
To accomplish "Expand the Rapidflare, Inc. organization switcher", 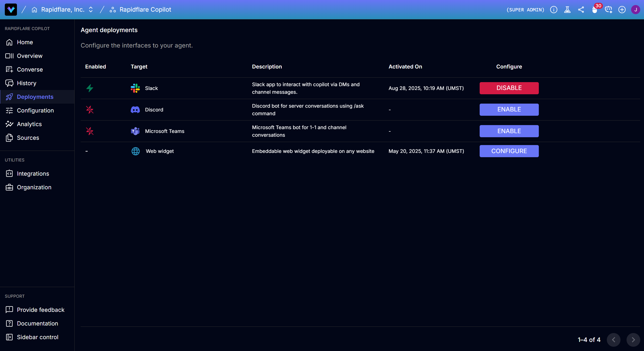I will (x=91, y=10).
